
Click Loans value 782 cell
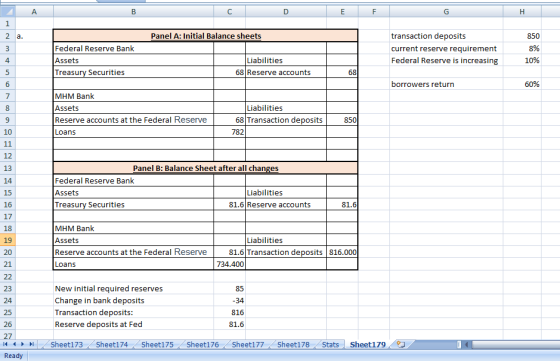click(230, 132)
